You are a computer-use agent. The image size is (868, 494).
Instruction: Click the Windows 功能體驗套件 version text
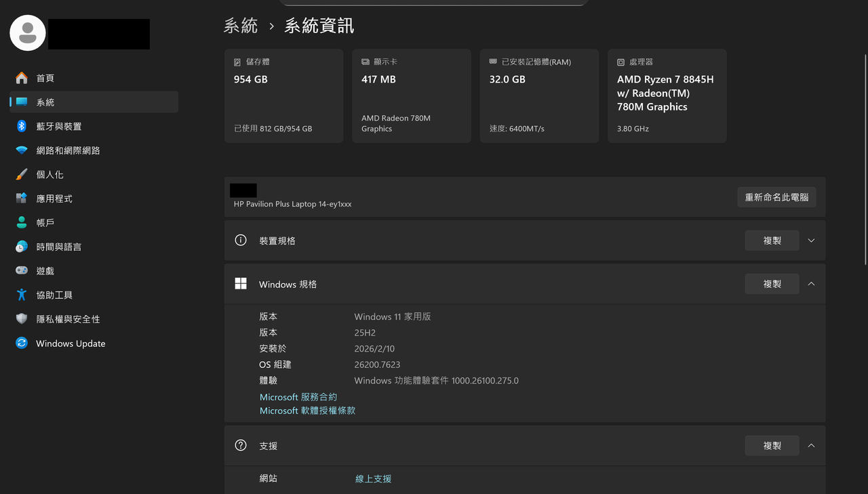[x=436, y=380]
